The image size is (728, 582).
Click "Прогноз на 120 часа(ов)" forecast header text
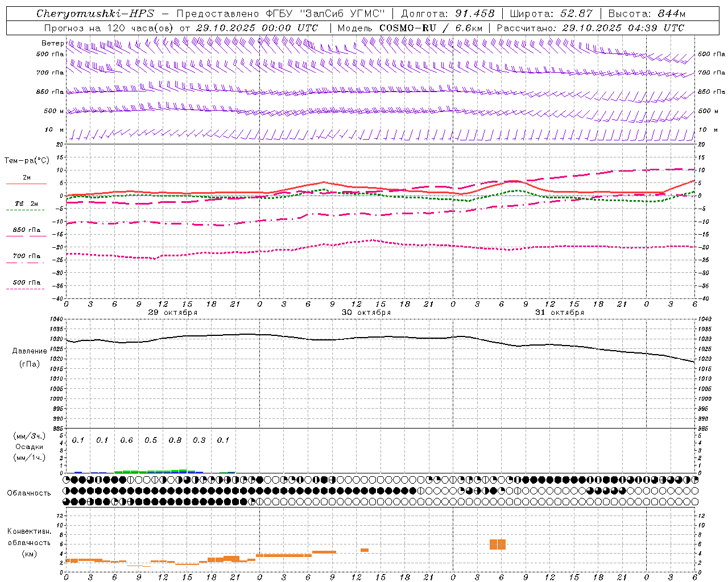point(109,28)
